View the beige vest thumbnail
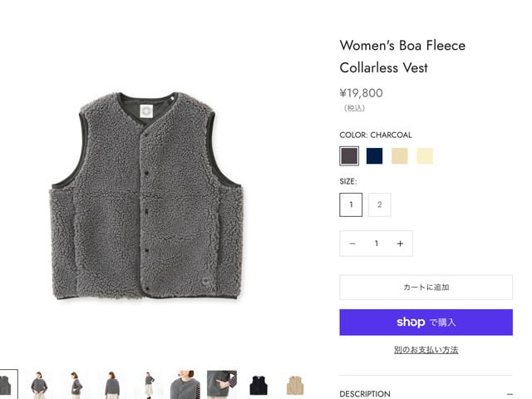Viewport: 532px width, 399px height. pos(295,385)
